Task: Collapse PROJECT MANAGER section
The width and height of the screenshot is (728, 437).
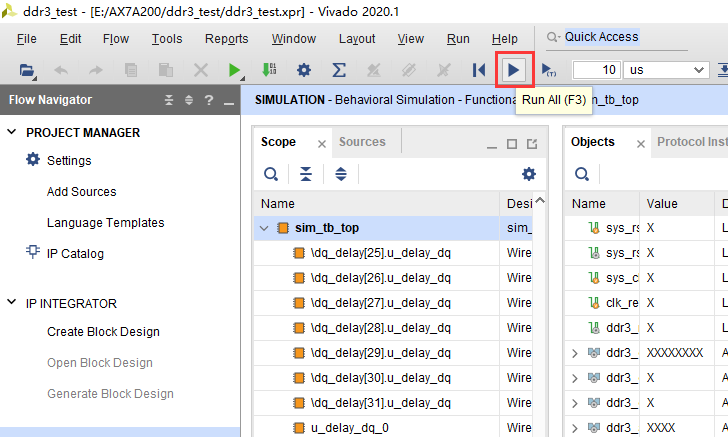Action: [x=12, y=132]
